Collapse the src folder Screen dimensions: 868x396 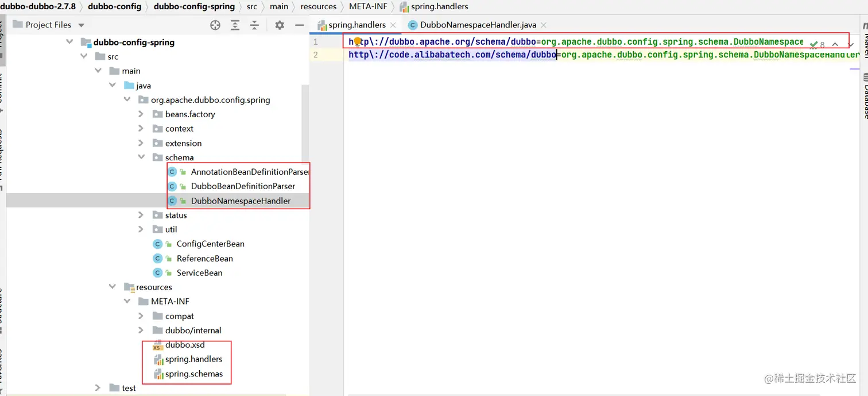[x=84, y=56]
